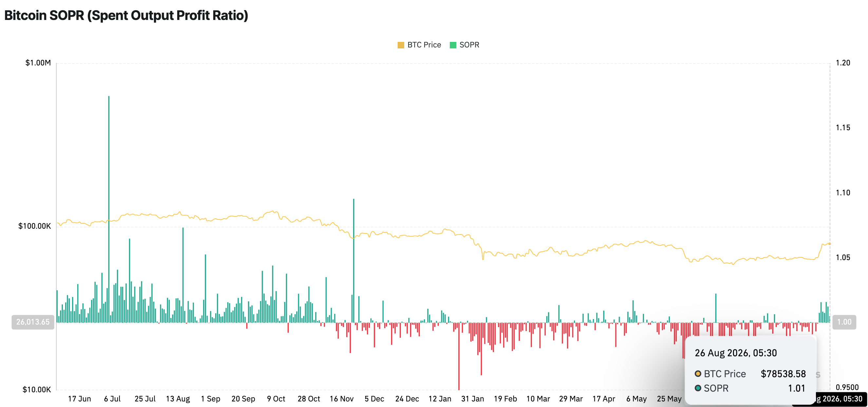The height and width of the screenshot is (407, 868).
Task: Click the 16 Nov date label
Action: [342, 399]
